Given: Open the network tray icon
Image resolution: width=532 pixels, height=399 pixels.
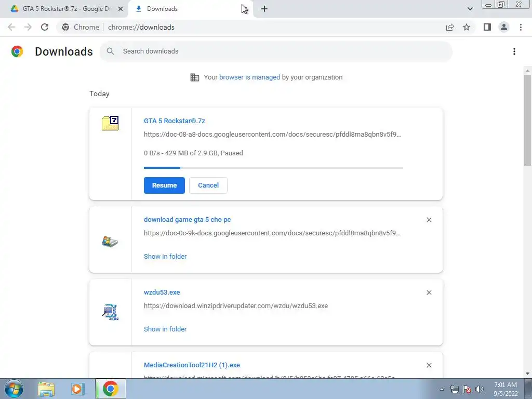Looking at the screenshot, I should pos(454,389).
